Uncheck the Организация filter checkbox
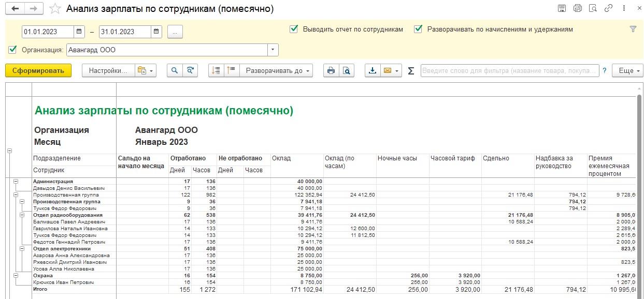The image size is (644, 299). 13,50
